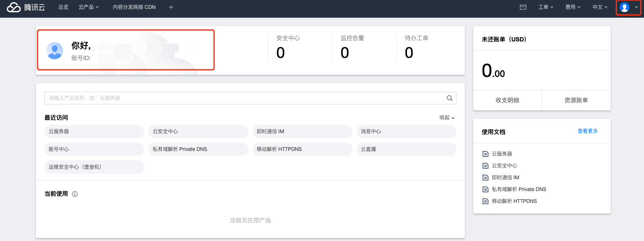Open 即时通信 IM documentation link
Screen dimensions: 644x241
[x=505, y=178]
